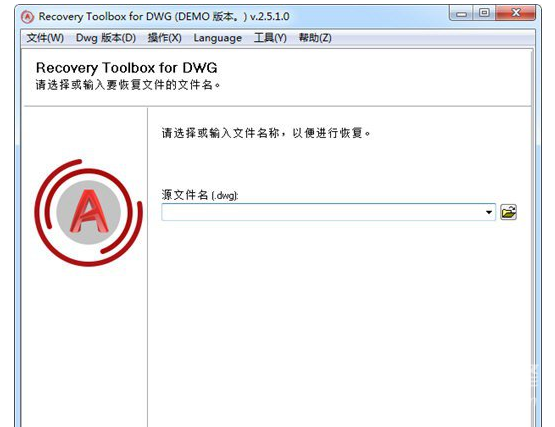Expand the source file name dropdown arrow
The image size is (555, 427).
point(489,212)
